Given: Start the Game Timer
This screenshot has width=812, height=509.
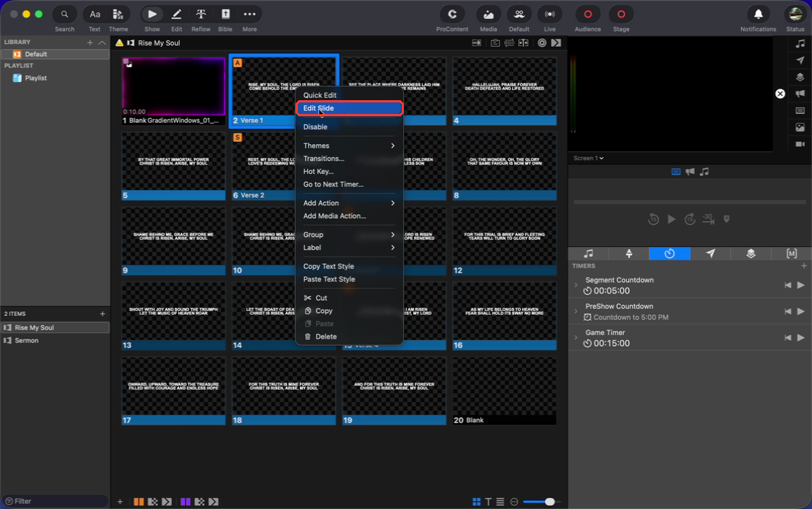Looking at the screenshot, I should coord(800,338).
